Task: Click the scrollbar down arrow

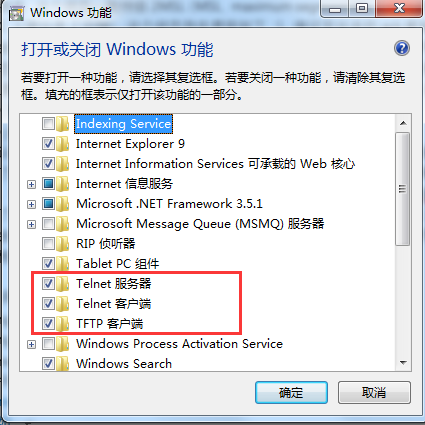Action: [x=403, y=363]
